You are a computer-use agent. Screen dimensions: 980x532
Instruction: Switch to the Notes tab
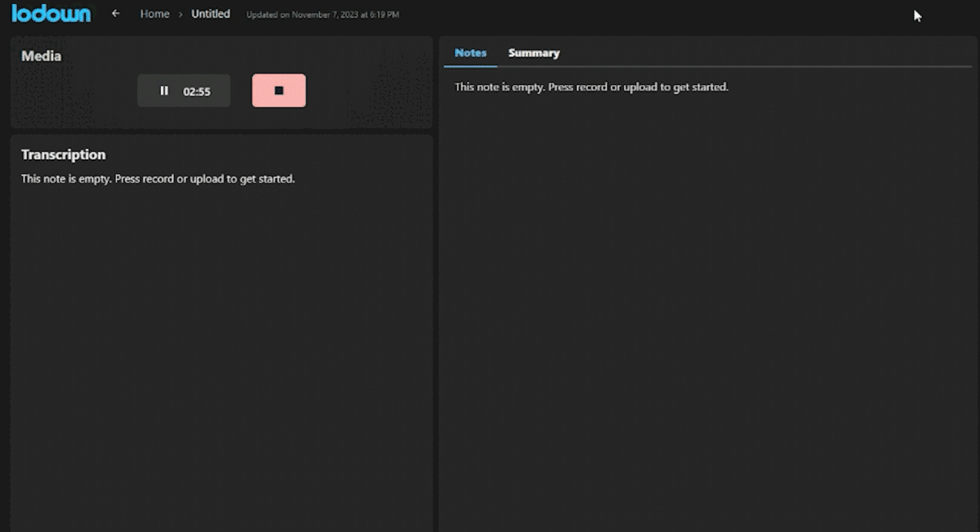click(x=470, y=52)
